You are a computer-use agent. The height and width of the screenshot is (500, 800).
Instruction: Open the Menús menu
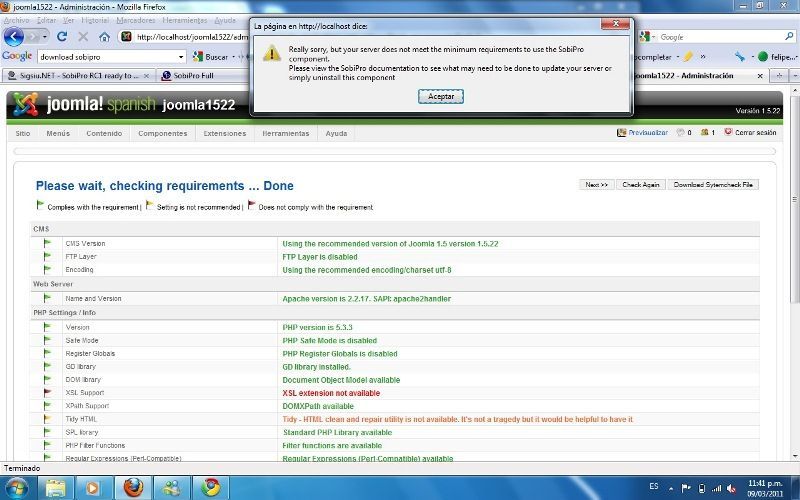[58, 133]
